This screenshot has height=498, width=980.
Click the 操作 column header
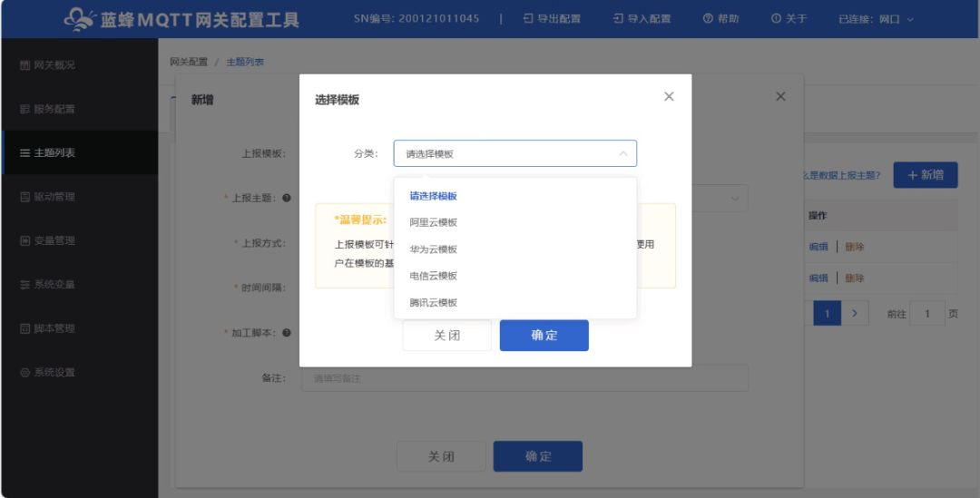point(818,216)
